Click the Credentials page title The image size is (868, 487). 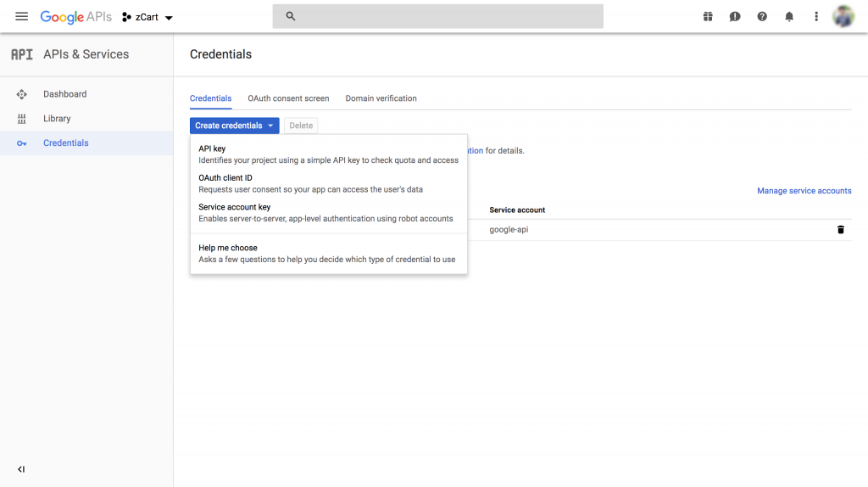pyautogui.click(x=220, y=54)
